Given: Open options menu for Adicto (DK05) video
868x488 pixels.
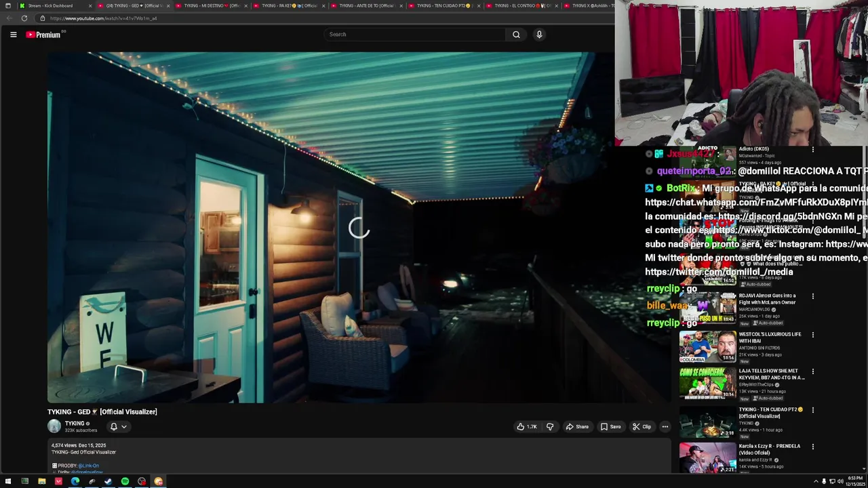Looking at the screenshot, I should tap(812, 149).
